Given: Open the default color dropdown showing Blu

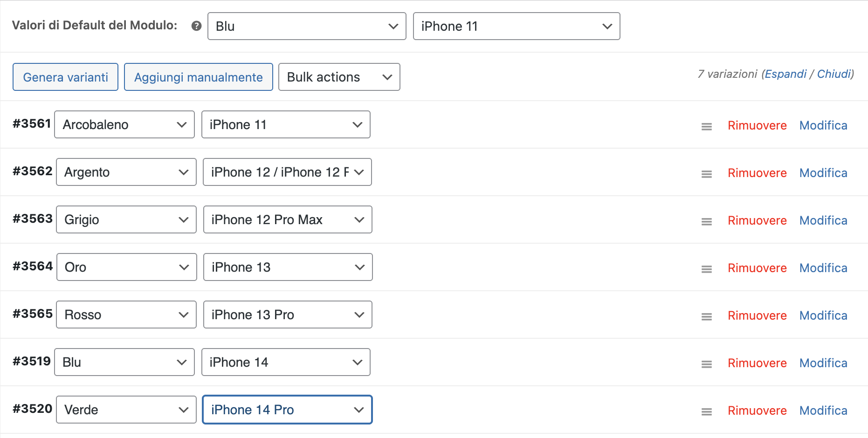Looking at the screenshot, I should [x=307, y=26].
